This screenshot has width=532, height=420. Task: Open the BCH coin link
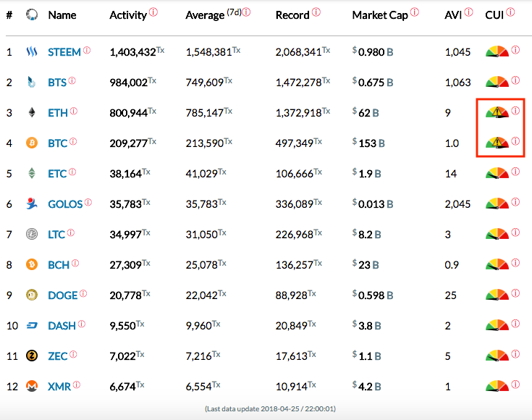[x=59, y=265]
